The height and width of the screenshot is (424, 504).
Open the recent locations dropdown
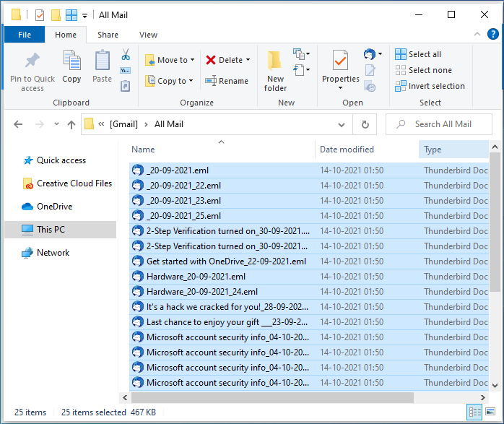[x=56, y=124]
